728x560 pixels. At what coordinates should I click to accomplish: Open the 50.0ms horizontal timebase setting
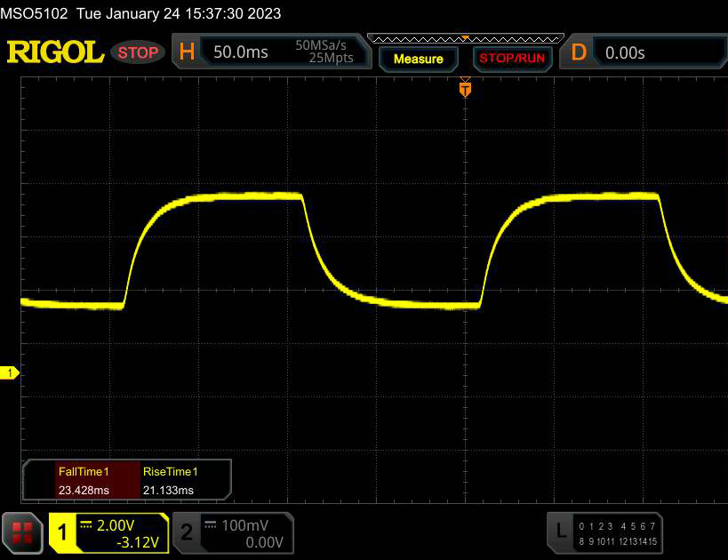point(241,52)
